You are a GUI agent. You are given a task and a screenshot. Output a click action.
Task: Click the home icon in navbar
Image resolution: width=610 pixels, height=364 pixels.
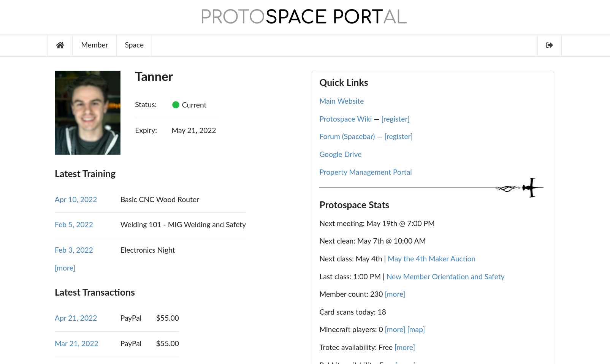click(60, 45)
